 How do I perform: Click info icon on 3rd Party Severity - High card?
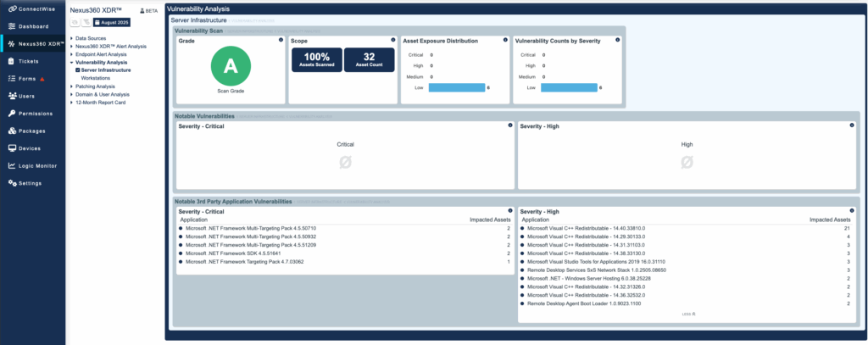coord(851,210)
